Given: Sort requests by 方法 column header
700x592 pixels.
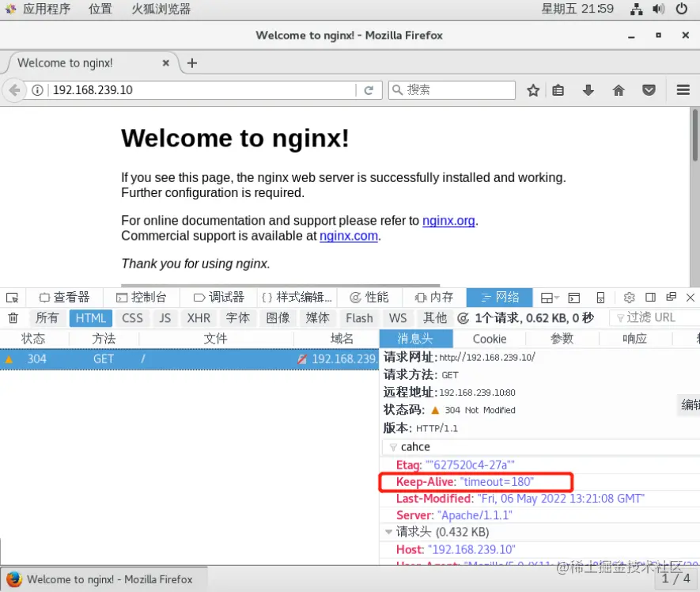Looking at the screenshot, I should [x=104, y=339].
